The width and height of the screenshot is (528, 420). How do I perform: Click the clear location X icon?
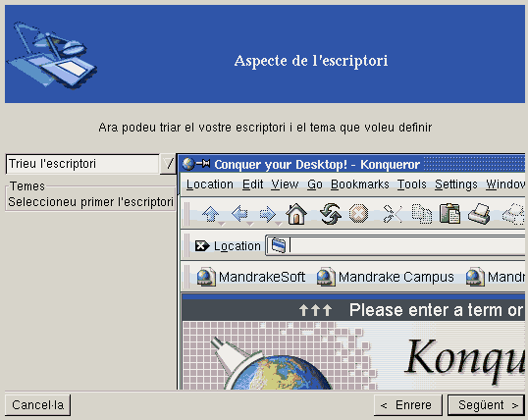coord(202,246)
